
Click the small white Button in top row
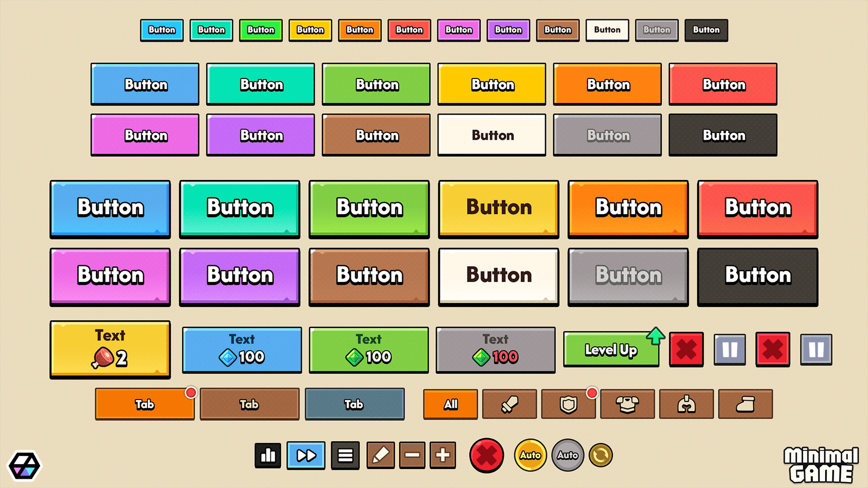pos(608,30)
